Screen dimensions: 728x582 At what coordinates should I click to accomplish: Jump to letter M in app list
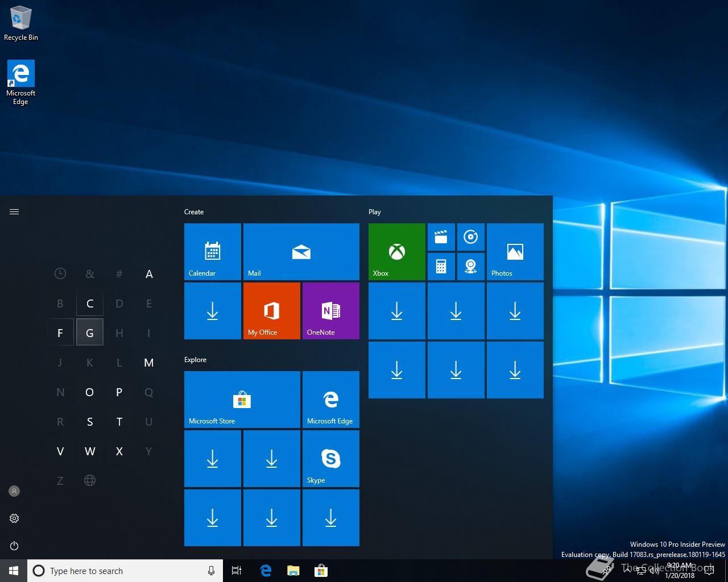click(x=149, y=363)
